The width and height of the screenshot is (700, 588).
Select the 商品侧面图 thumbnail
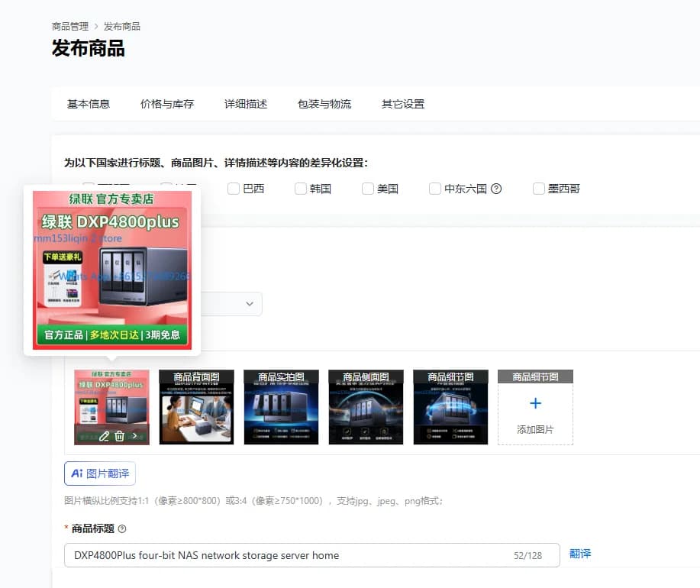pos(366,407)
